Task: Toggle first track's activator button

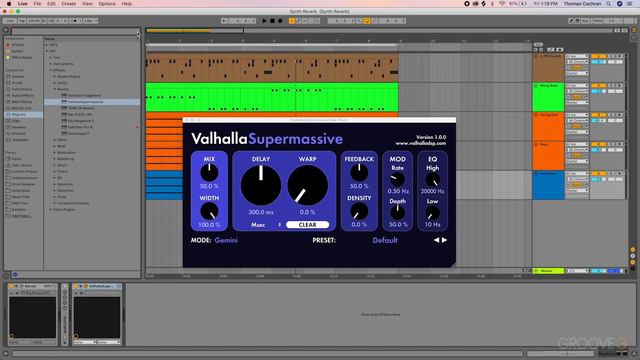Action: [598, 56]
